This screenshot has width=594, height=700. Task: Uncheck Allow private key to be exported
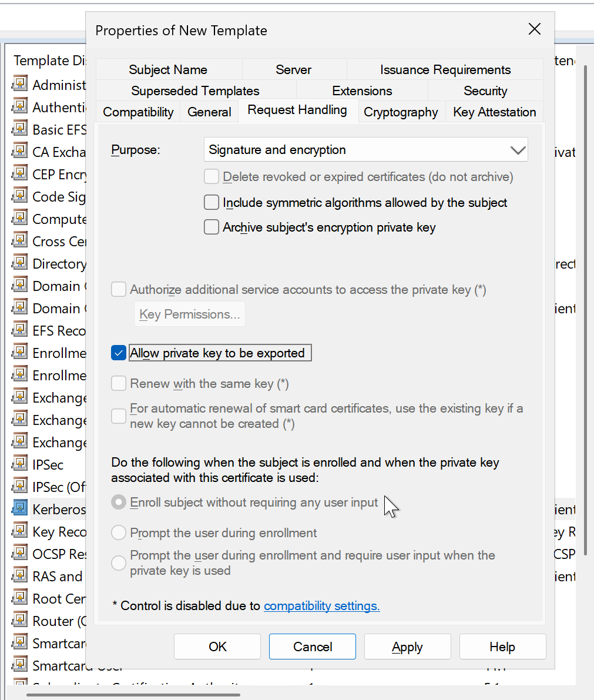click(x=119, y=353)
